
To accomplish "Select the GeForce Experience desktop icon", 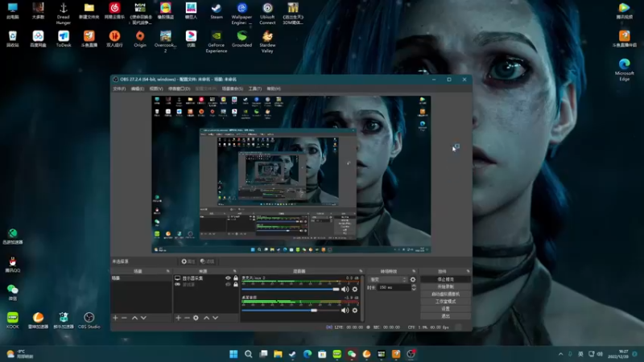I will 217,42.
